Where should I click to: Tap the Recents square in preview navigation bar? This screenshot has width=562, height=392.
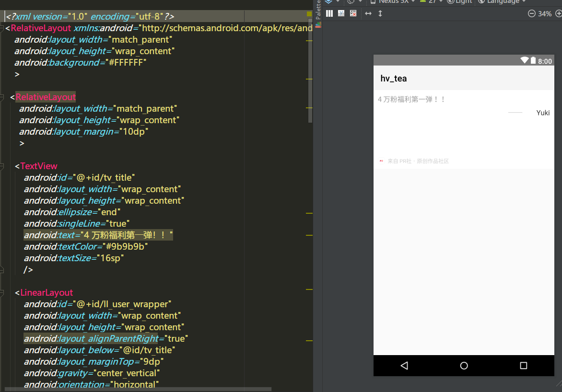click(523, 366)
